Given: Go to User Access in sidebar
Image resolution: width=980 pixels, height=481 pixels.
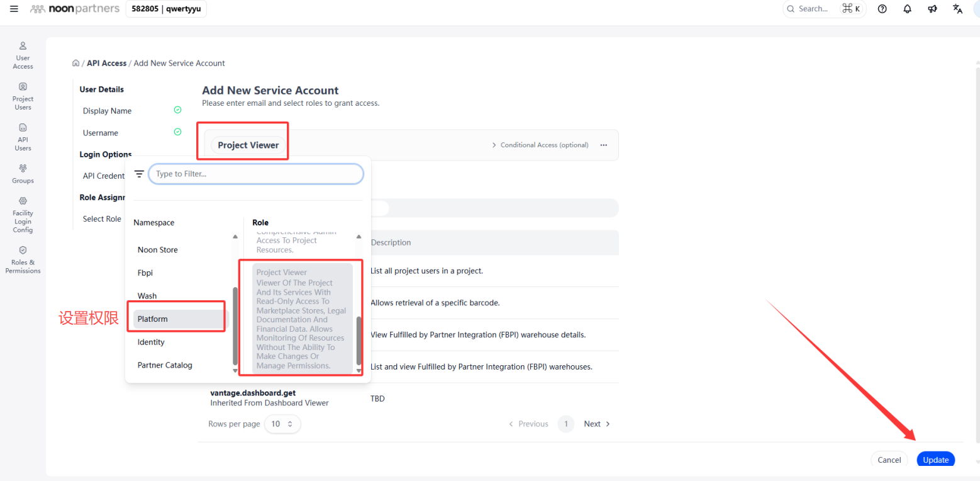Looking at the screenshot, I should point(23,55).
